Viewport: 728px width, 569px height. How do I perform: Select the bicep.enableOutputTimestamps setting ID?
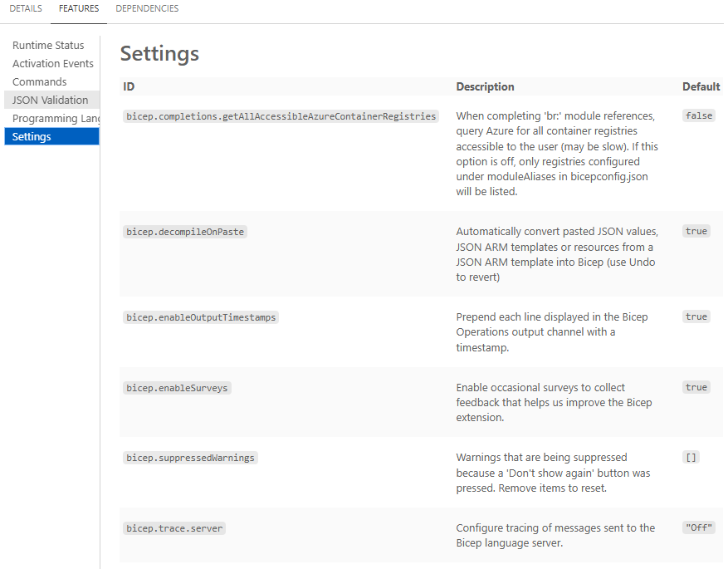click(201, 316)
